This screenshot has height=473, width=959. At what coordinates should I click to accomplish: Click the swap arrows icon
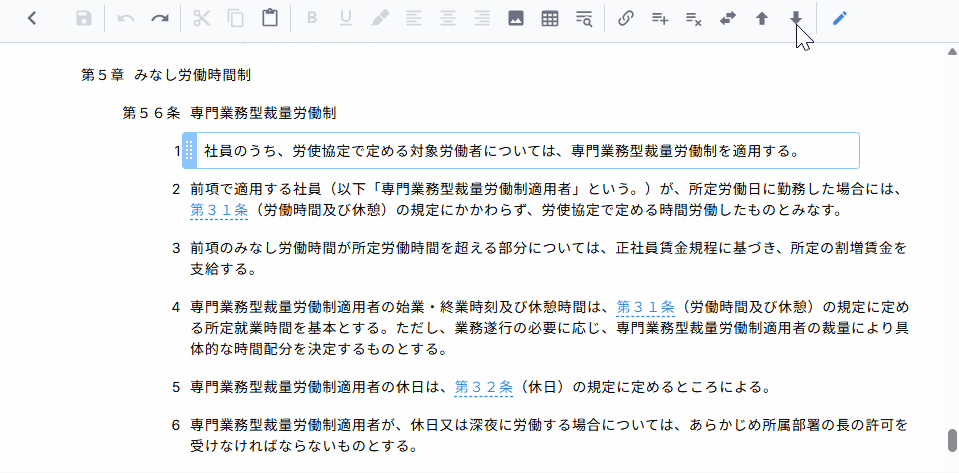pos(727,18)
